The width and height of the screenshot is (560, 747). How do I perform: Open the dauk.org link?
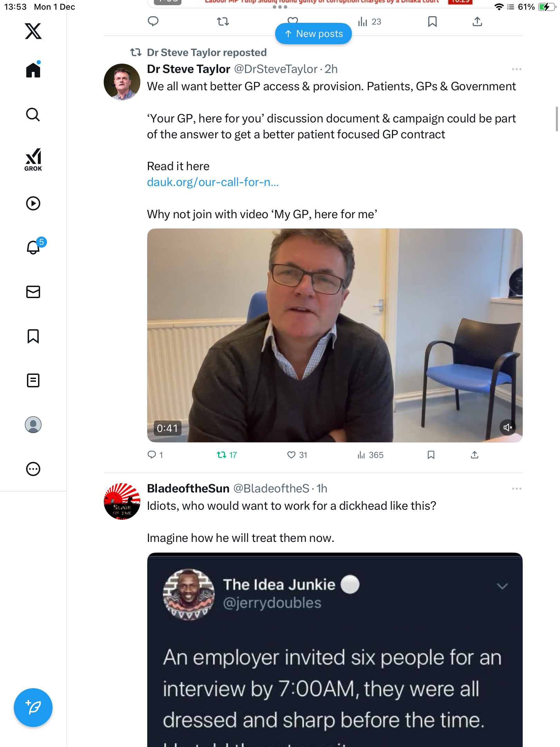tap(213, 182)
